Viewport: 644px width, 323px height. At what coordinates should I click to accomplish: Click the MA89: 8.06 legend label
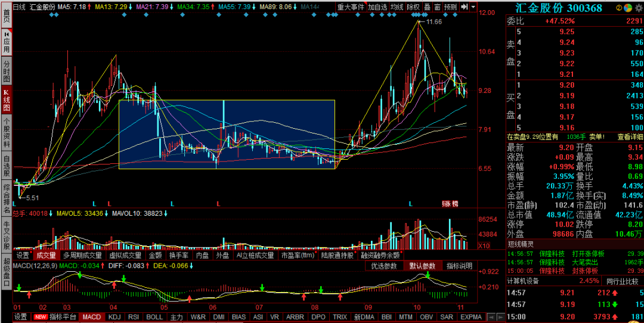[x=275, y=7]
